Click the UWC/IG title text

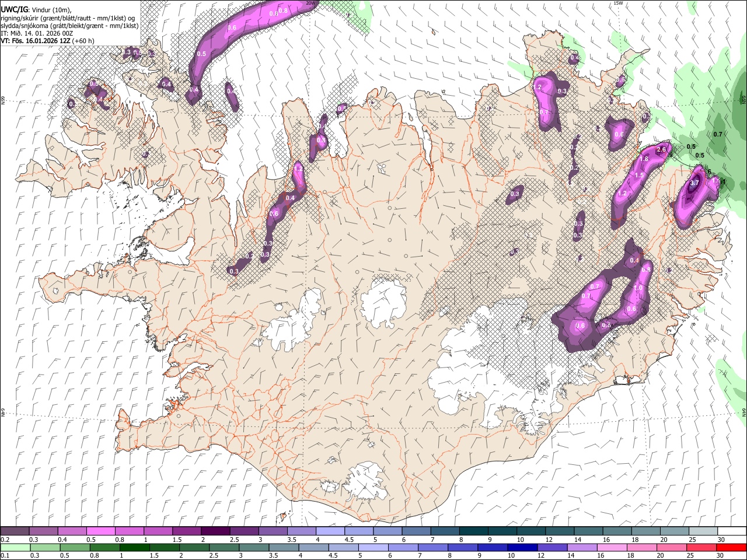coord(14,9)
